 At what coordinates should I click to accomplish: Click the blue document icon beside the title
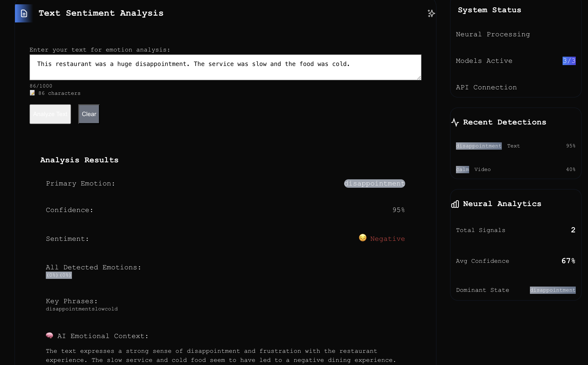tap(24, 13)
